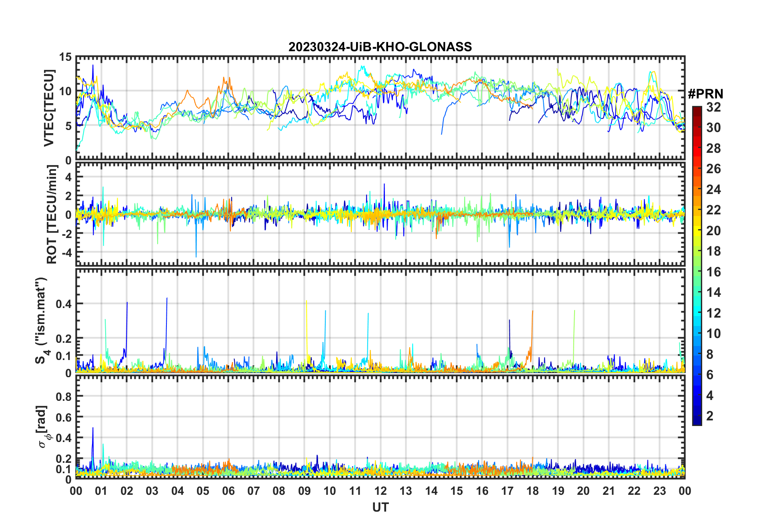761x532 pixels.
Task: Click colorbar tick label 26
Action: point(713,169)
